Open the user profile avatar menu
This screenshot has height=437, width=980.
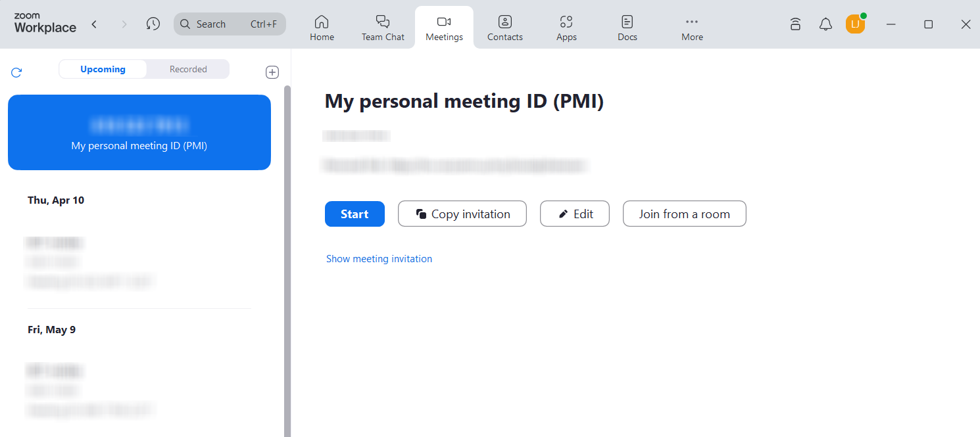click(x=855, y=24)
